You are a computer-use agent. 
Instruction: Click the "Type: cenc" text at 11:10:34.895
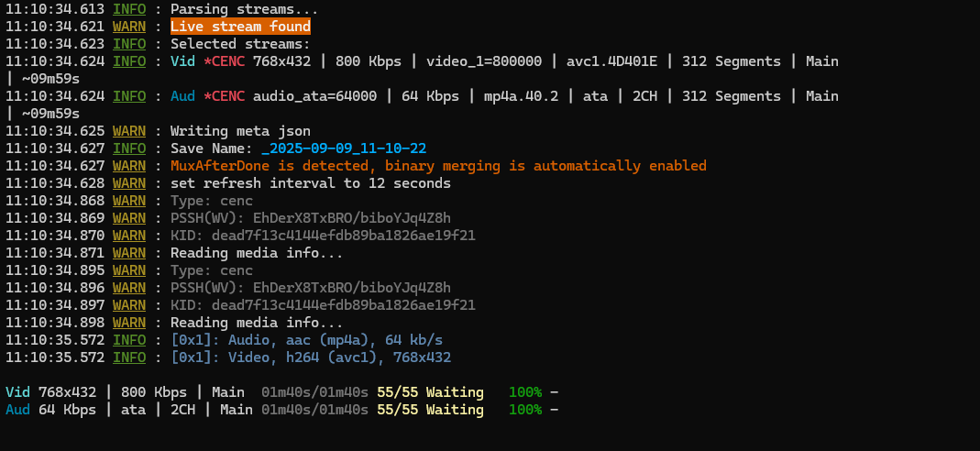coord(212,270)
